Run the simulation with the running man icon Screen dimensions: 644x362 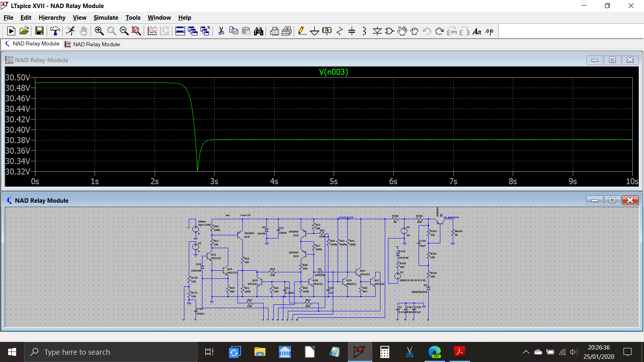70,31
